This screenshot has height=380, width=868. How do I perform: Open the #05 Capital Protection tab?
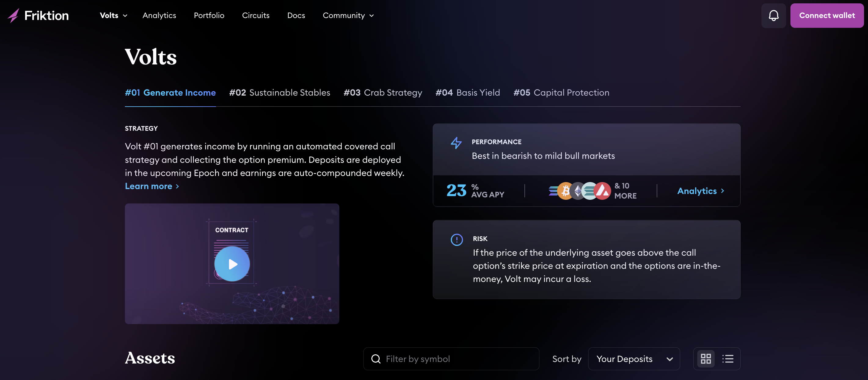coord(561,93)
